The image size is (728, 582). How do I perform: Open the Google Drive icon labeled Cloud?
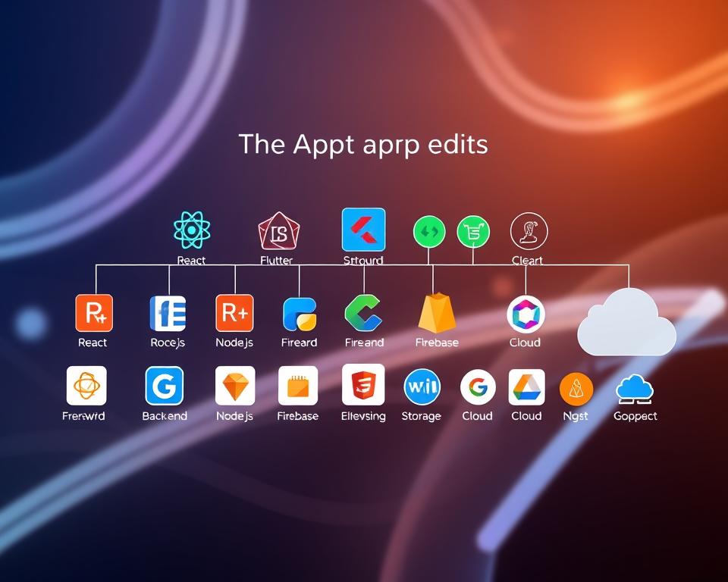[x=526, y=386]
